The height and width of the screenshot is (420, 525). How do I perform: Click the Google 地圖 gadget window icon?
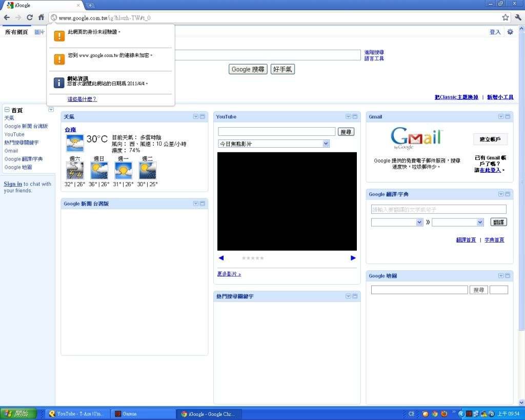pos(508,276)
